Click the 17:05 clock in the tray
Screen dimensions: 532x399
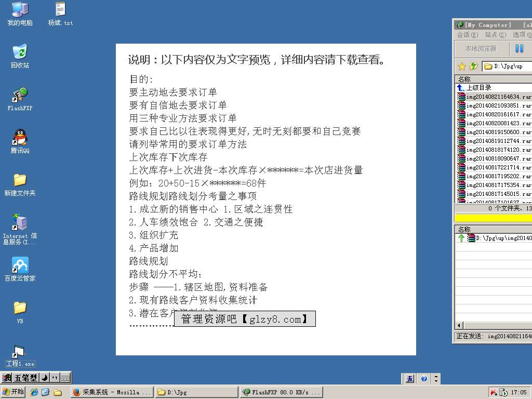coord(519,393)
